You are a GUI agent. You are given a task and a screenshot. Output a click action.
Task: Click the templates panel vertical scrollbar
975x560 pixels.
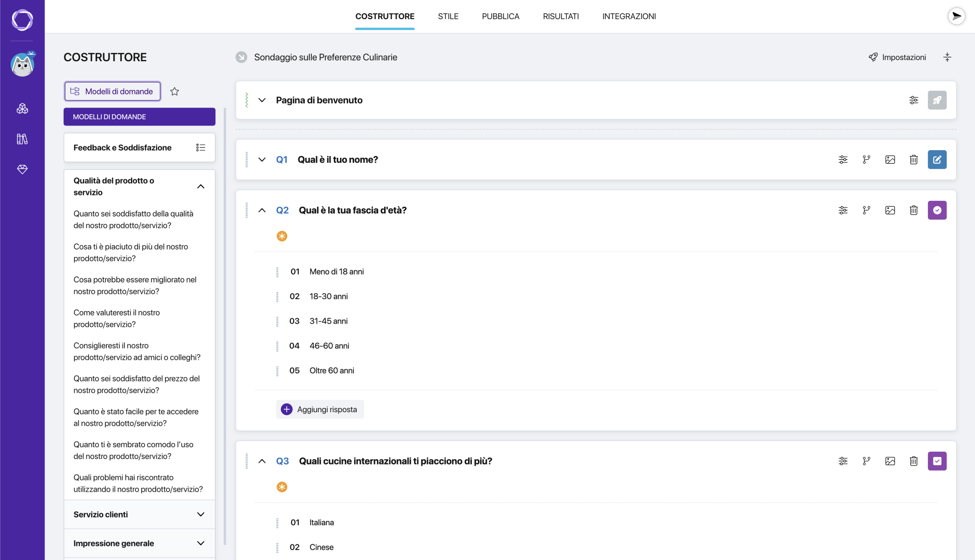coord(225,326)
